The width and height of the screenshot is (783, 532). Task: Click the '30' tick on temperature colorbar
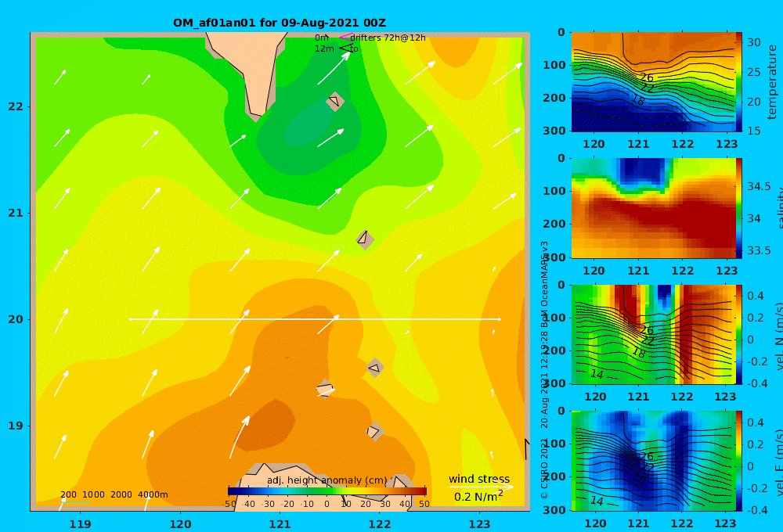754,42
